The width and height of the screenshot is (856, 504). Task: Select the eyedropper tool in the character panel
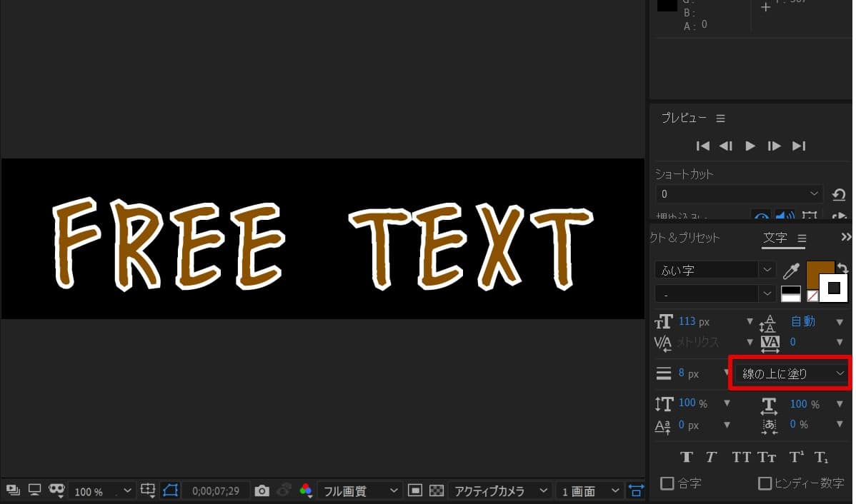791,271
